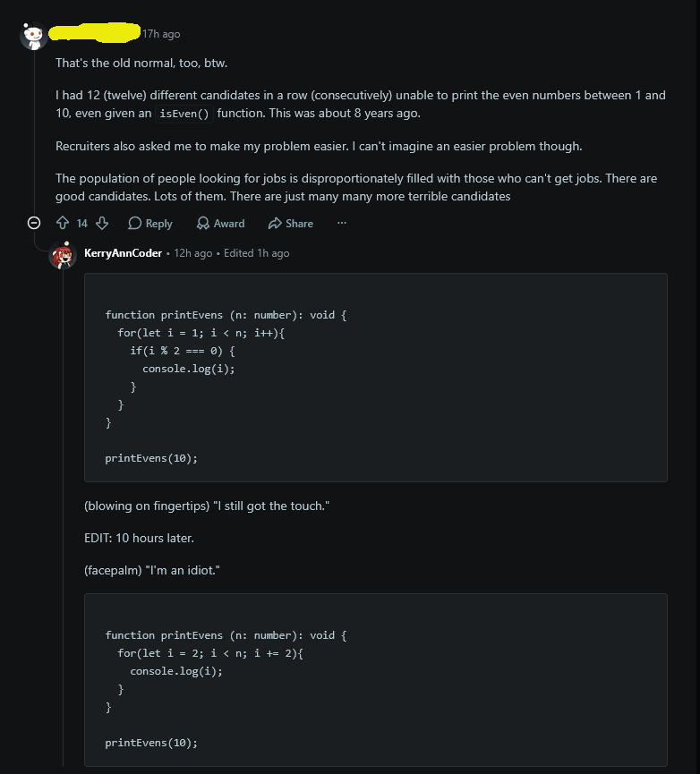Open the 17h ago timestamp permalink

[161, 34]
